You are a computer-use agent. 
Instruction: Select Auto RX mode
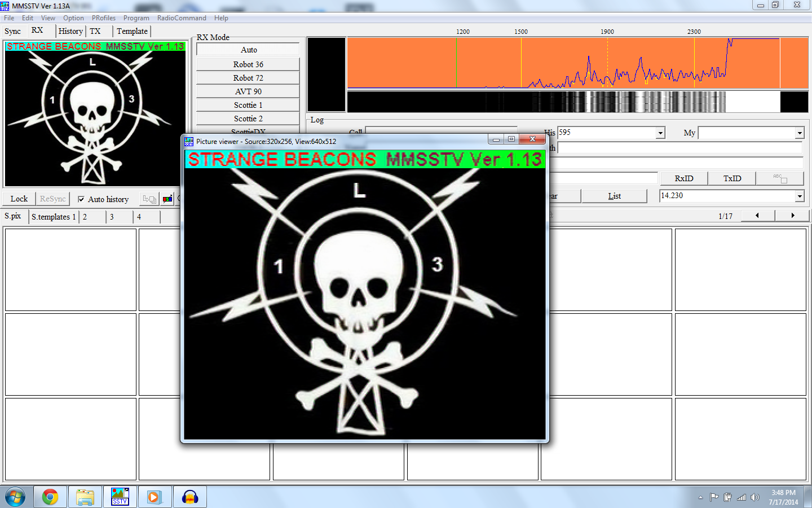coord(248,50)
